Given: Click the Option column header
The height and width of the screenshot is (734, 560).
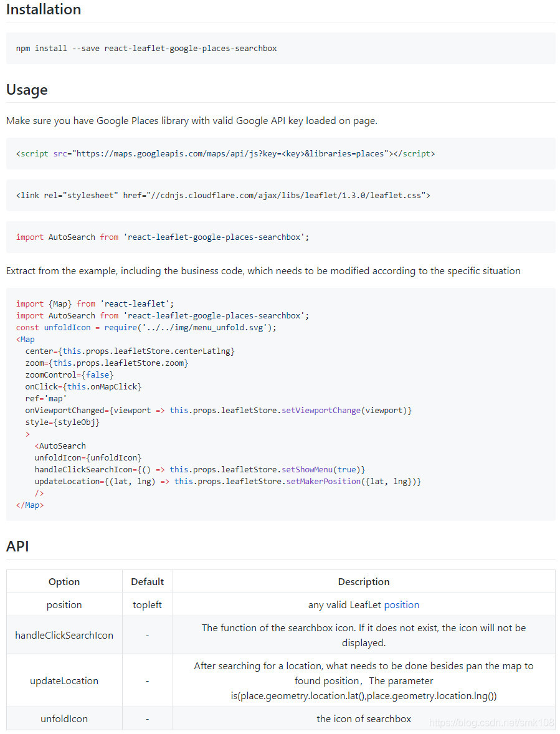Looking at the screenshot, I should click(64, 582).
